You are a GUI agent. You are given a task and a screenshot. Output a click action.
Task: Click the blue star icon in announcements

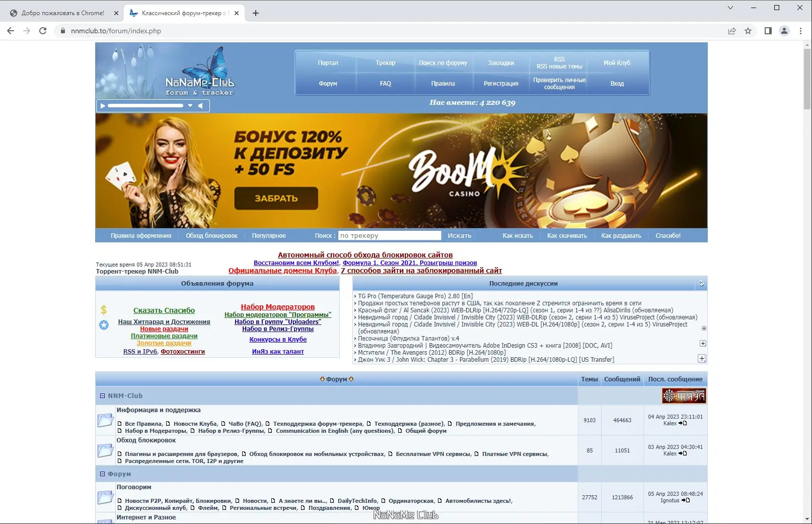pyautogui.click(x=104, y=325)
